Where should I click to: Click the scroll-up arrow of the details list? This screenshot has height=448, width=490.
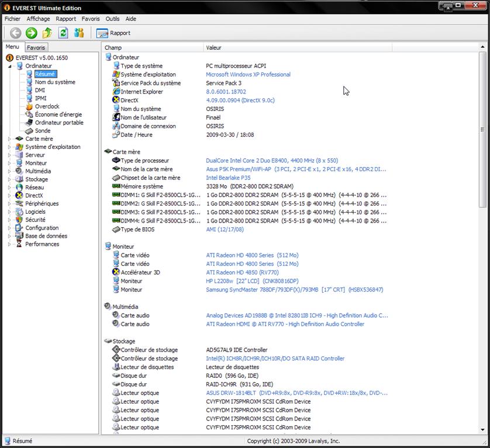click(x=482, y=47)
